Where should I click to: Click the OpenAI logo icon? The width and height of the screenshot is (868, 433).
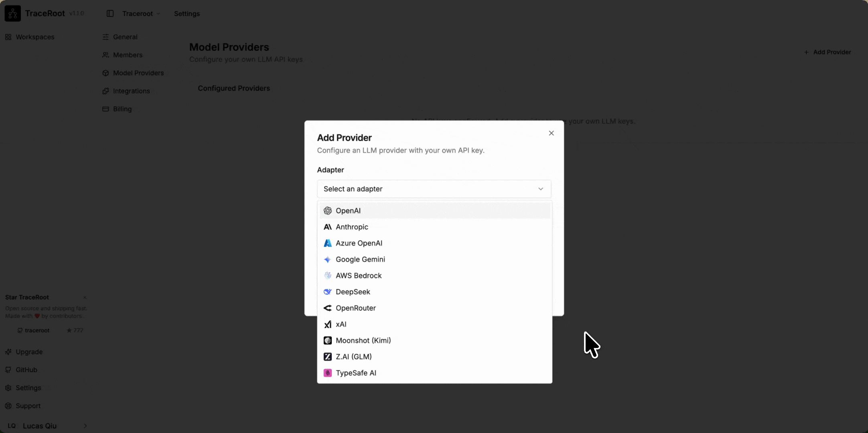(x=328, y=210)
